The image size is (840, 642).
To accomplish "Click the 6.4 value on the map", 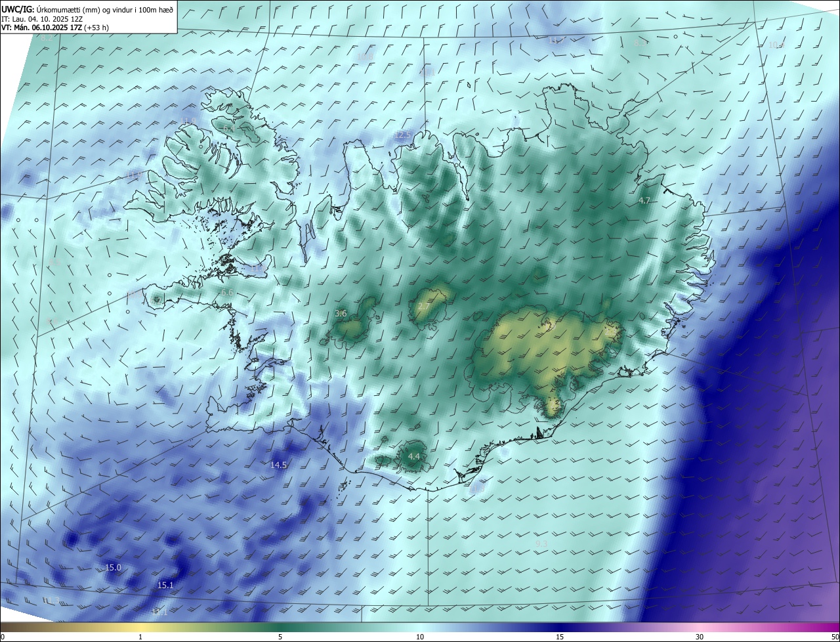I will click(228, 129).
